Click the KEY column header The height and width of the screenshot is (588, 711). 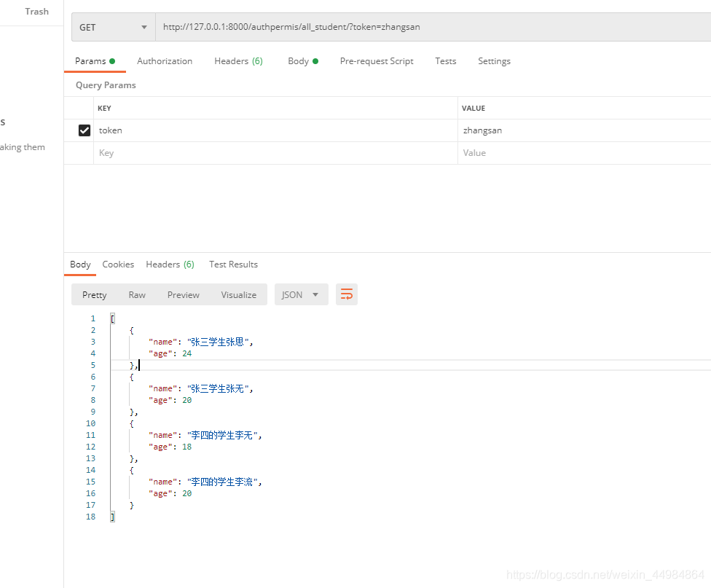pos(104,109)
